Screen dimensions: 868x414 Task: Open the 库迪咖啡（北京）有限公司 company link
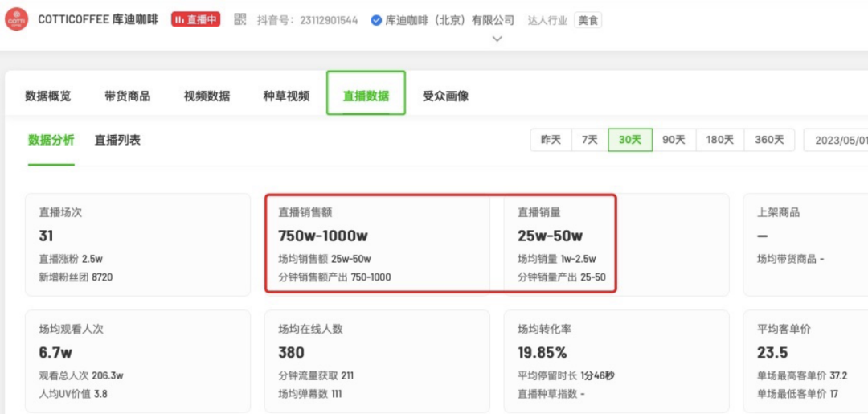tap(449, 20)
